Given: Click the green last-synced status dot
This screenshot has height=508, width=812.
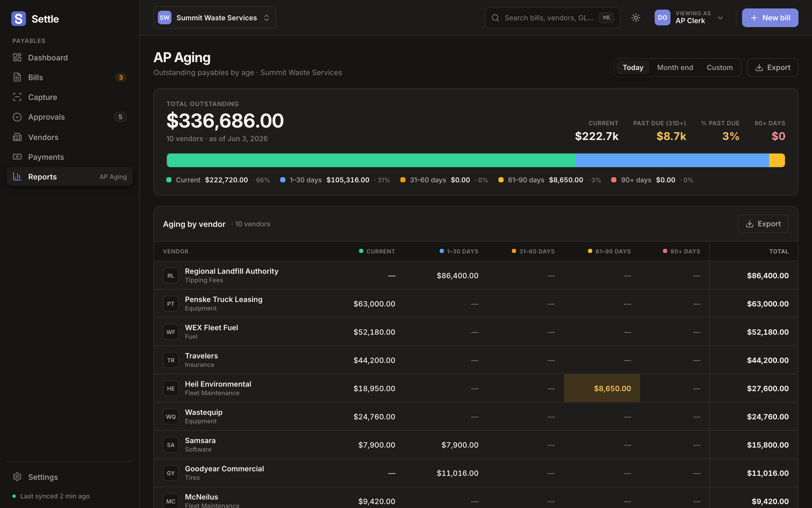Looking at the screenshot, I should pos(14,496).
